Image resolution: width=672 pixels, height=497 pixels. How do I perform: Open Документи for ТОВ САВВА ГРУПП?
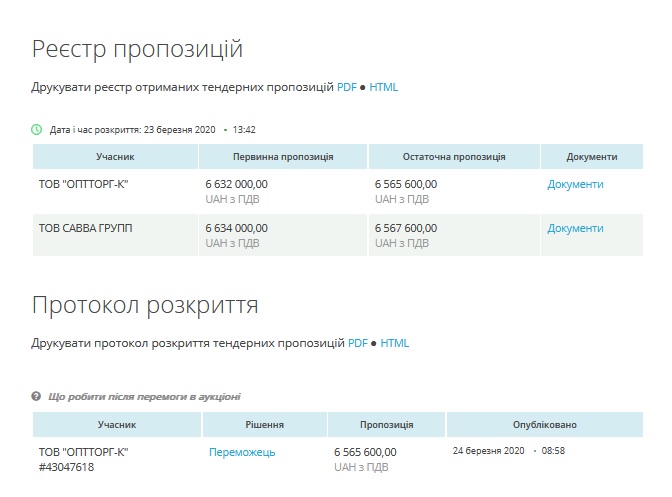coord(575,228)
